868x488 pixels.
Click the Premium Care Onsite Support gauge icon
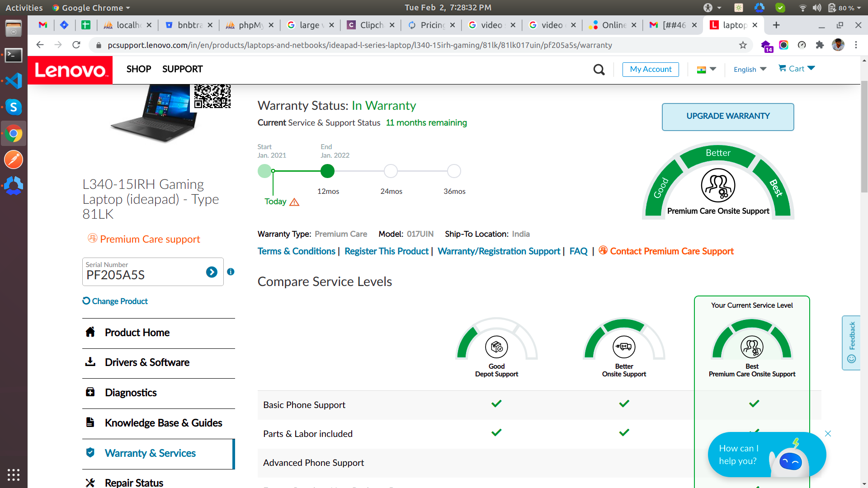[718, 186]
